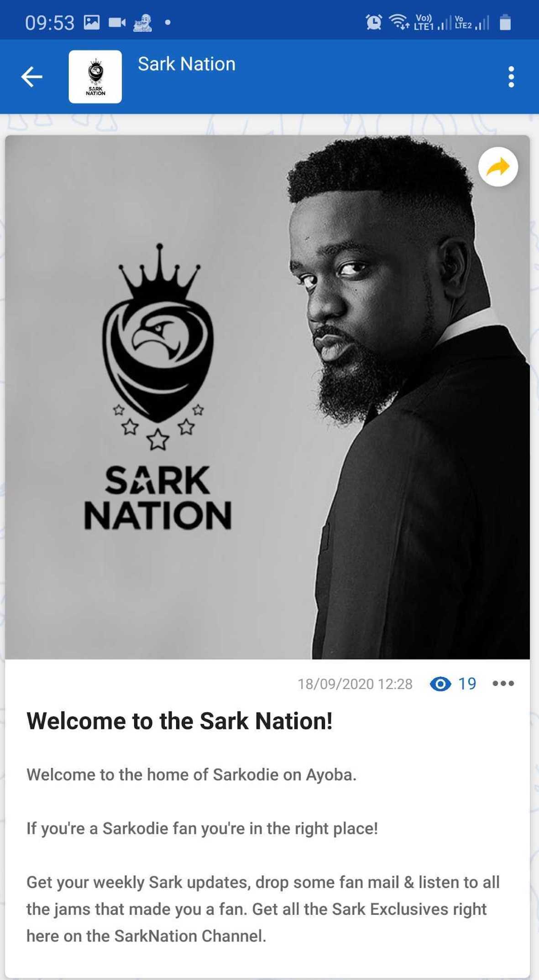This screenshot has width=539, height=980.
Task: Share post with yellow forward arrow
Action: [x=498, y=167]
